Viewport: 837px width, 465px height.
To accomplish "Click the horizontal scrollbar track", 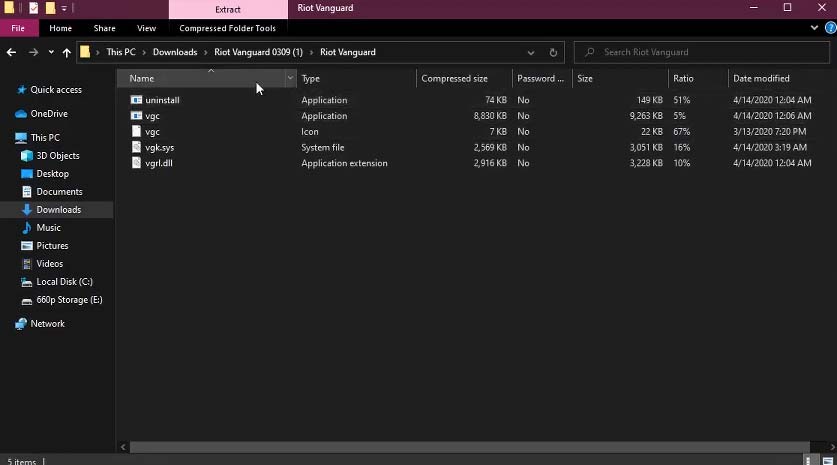I will point(470,447).
